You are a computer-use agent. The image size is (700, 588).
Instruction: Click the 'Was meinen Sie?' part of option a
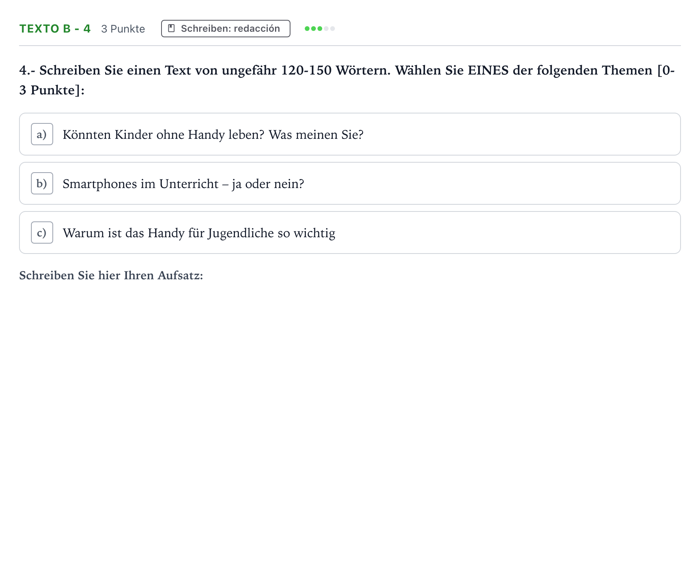[x=316, y=135]
